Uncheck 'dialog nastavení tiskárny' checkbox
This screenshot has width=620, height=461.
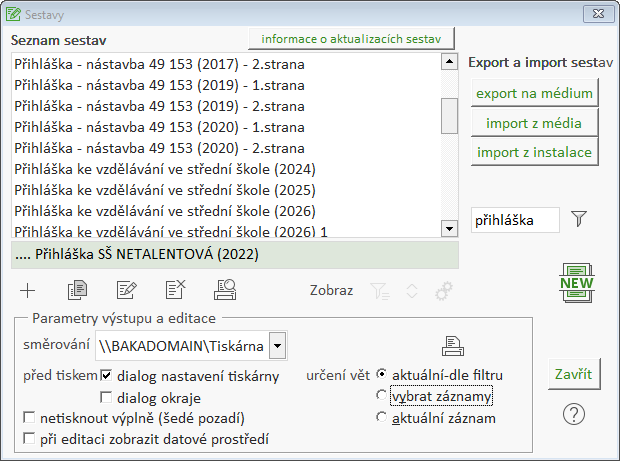coord(107,376)
